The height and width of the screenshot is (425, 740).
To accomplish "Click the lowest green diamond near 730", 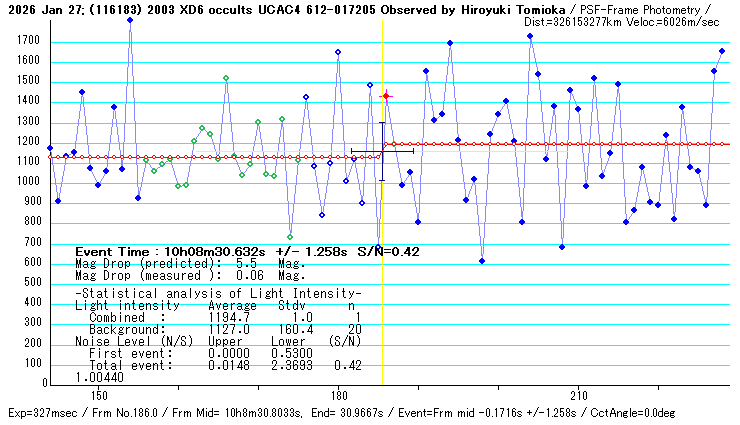I will point(290,237).
